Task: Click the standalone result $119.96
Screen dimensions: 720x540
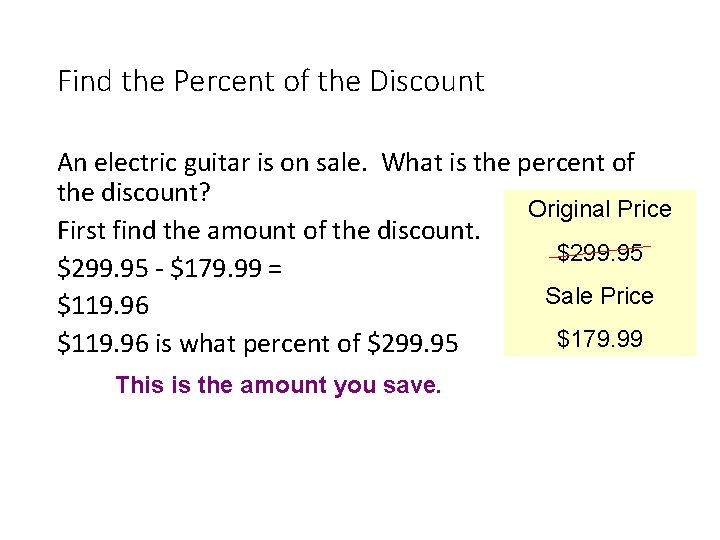Action: pyautogui.click(x=103, y=305)
